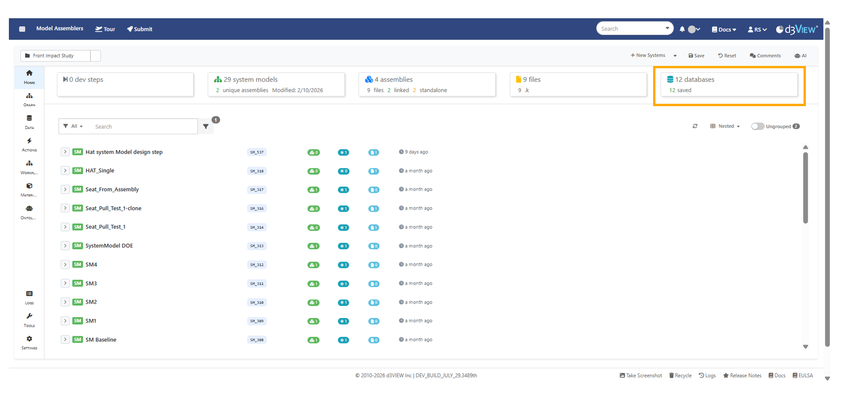Open the Actions sidebar icon
This screenshot has height=398, width=868.
tap(29, 144)
